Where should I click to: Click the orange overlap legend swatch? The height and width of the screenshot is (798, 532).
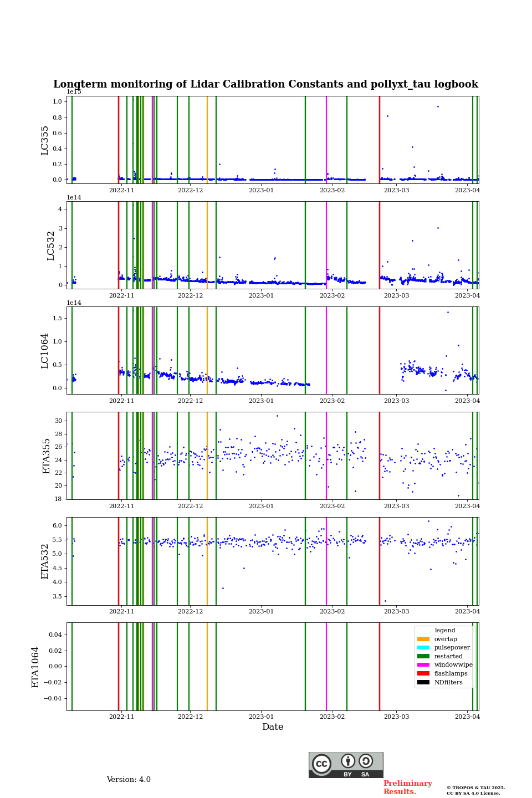[x=423, y=639]
